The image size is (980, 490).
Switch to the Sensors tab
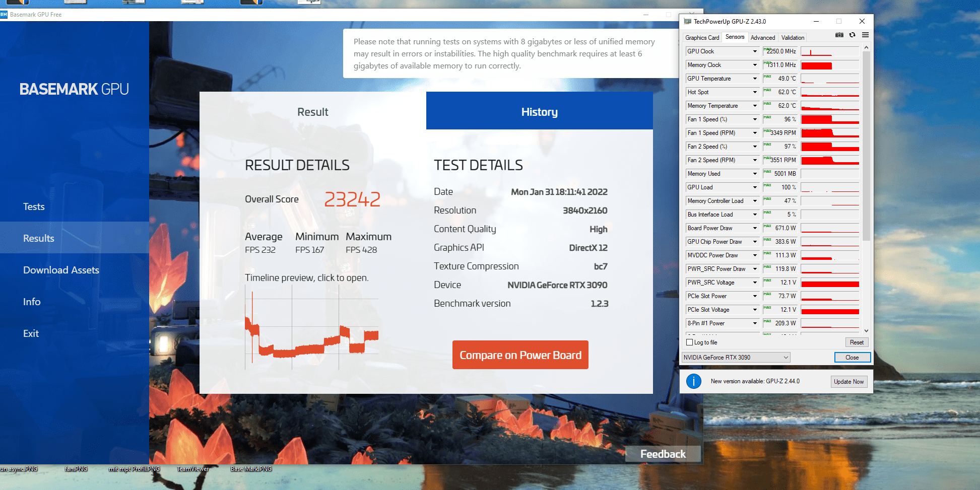735,37
